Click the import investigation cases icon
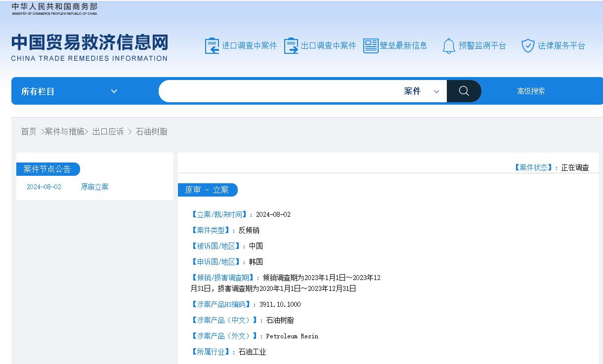 click(212, 46)
